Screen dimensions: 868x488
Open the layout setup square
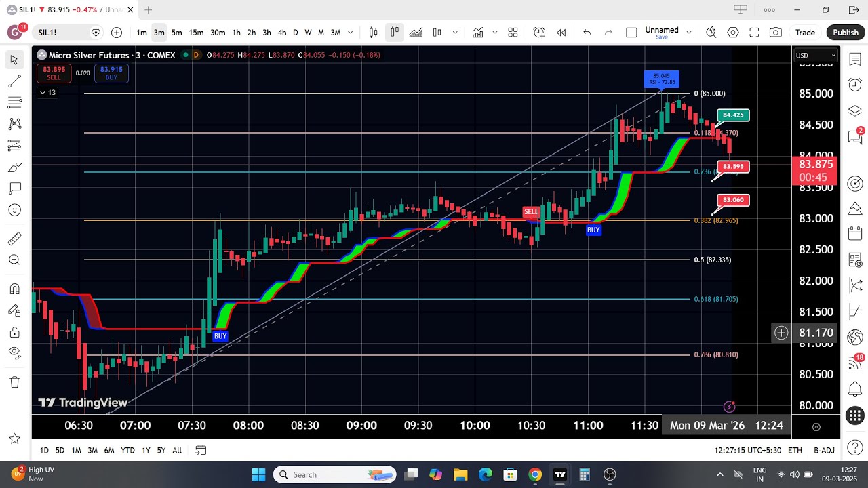pos(631,33)
